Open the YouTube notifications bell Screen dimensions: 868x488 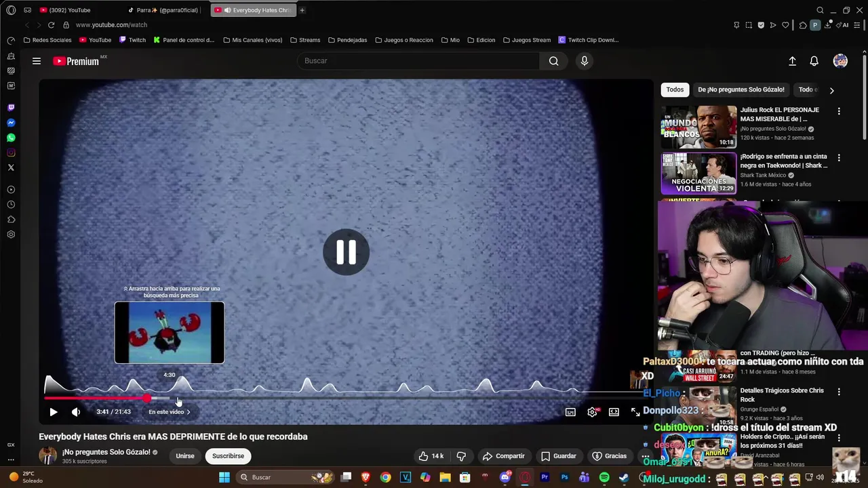814,61
